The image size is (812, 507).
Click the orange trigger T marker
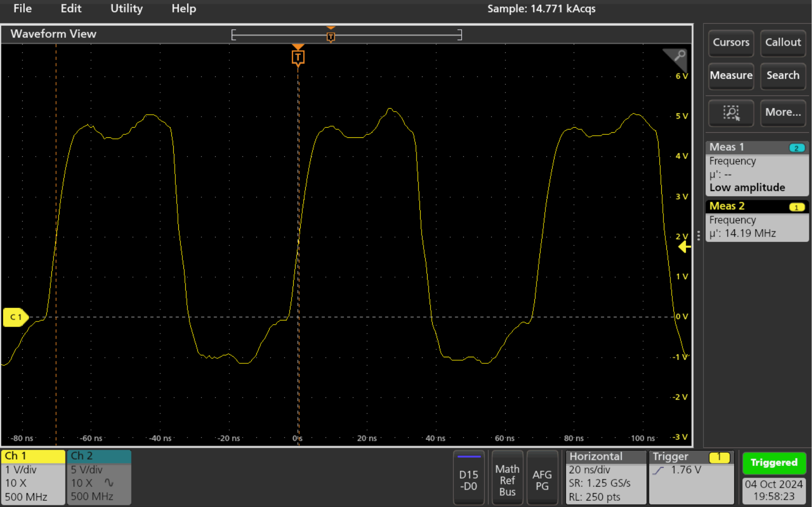[298, 56]
